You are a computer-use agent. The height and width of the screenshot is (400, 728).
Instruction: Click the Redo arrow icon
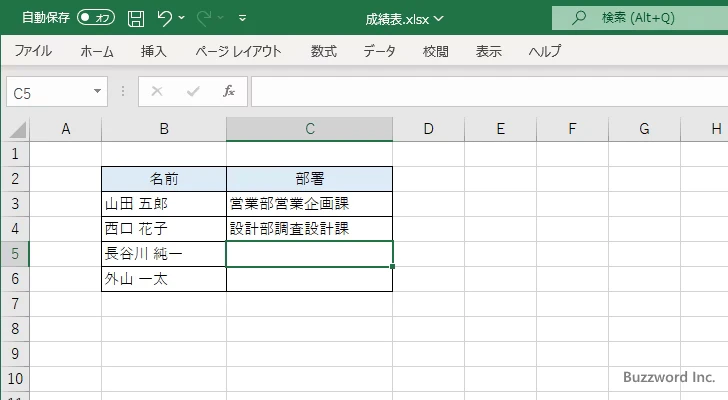204,18
